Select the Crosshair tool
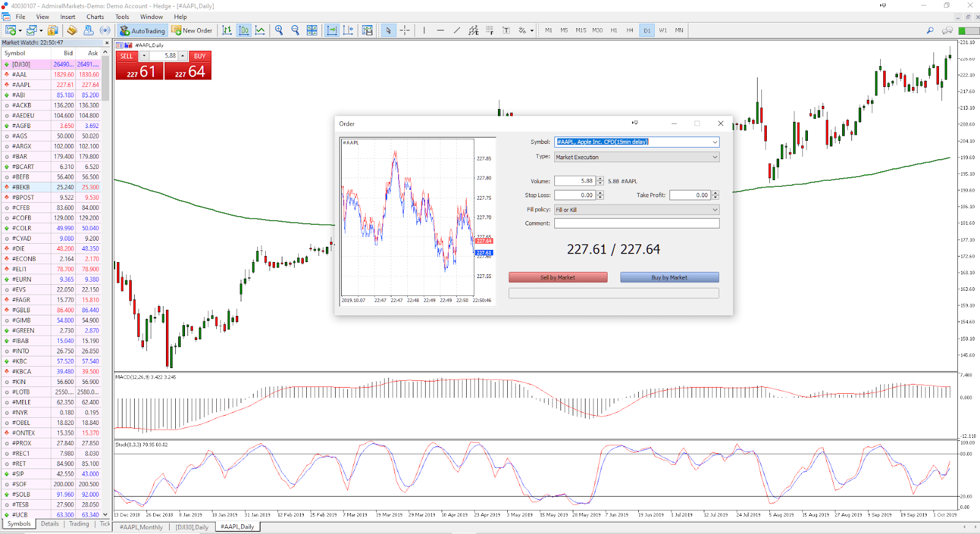The height and width of the screenshot is (534, 980). pos(405,30)
